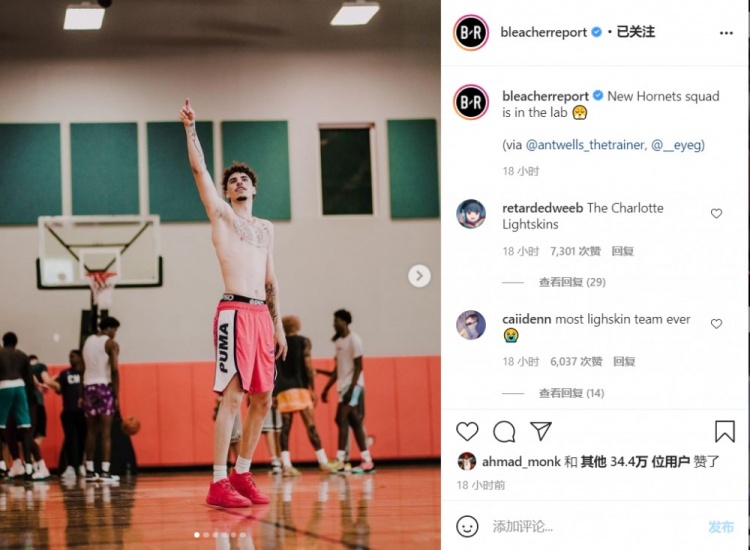
Task: Expand the 14 replies under caiidenn
Action: (x=572, y=393)
